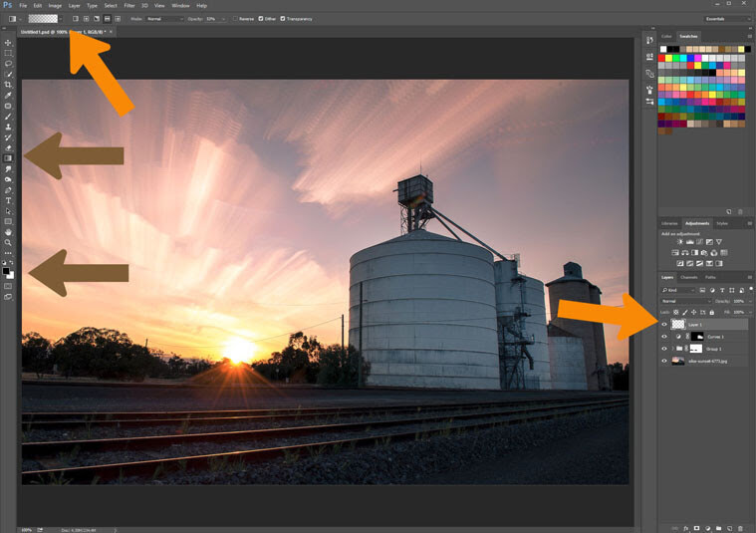Screen dimensions: 756x533
Task: Click the lock all layer icon
Action: pos(711,313)
